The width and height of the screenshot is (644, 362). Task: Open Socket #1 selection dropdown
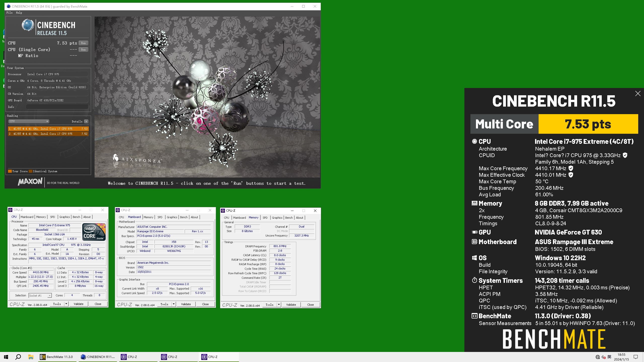pyautogui.click(x=40, y=295)
